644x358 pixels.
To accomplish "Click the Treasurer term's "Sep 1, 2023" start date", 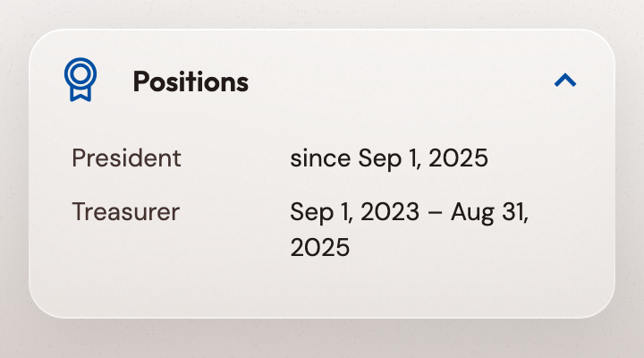I will [x=354, y=212].
